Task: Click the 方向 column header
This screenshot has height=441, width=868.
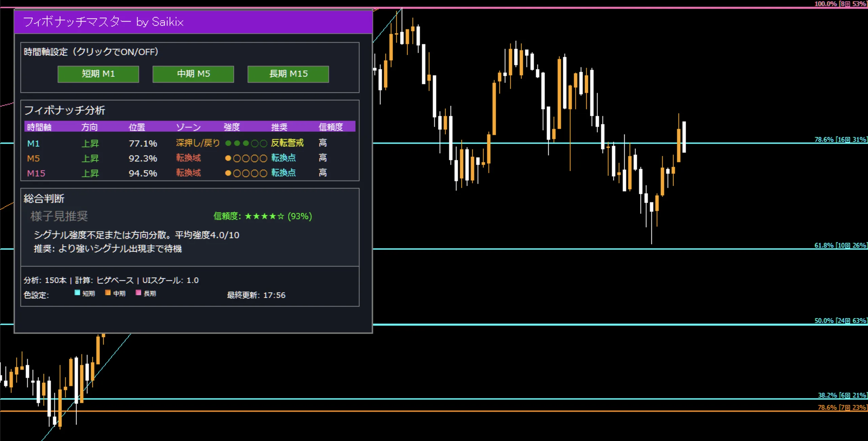Action: click(x=90, y=127)
